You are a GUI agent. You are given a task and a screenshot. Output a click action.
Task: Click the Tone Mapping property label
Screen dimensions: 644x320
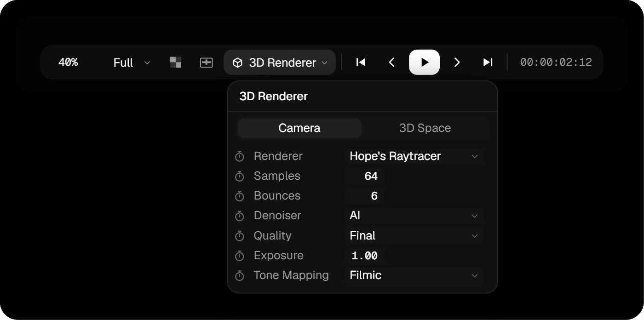coord(291,275)
